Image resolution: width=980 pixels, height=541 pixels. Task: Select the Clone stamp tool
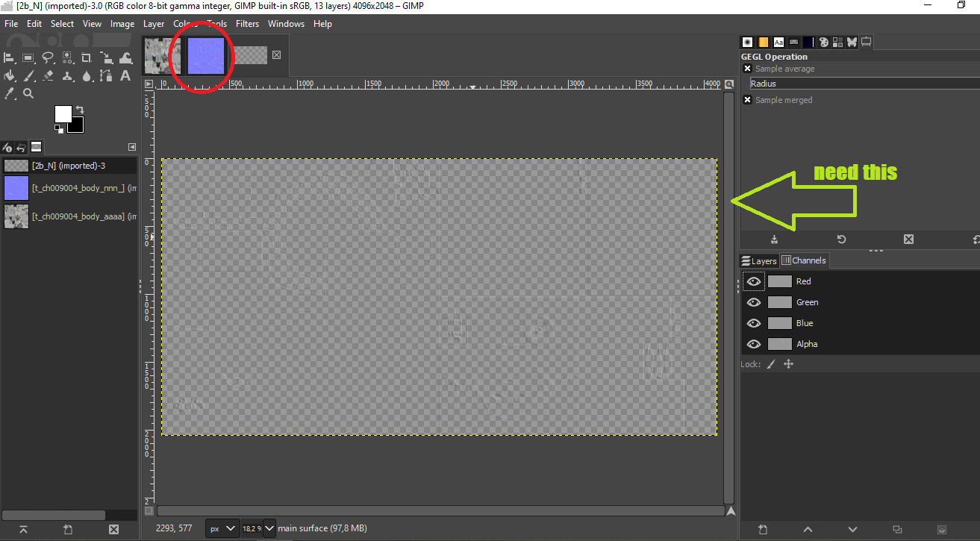[67, 75]
